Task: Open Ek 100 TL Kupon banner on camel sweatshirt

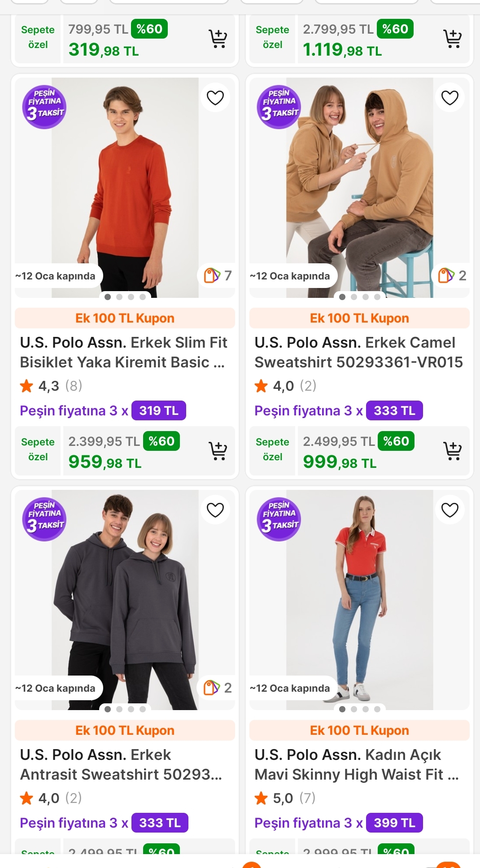Action: pyautogui.click(x=359, y=318)
